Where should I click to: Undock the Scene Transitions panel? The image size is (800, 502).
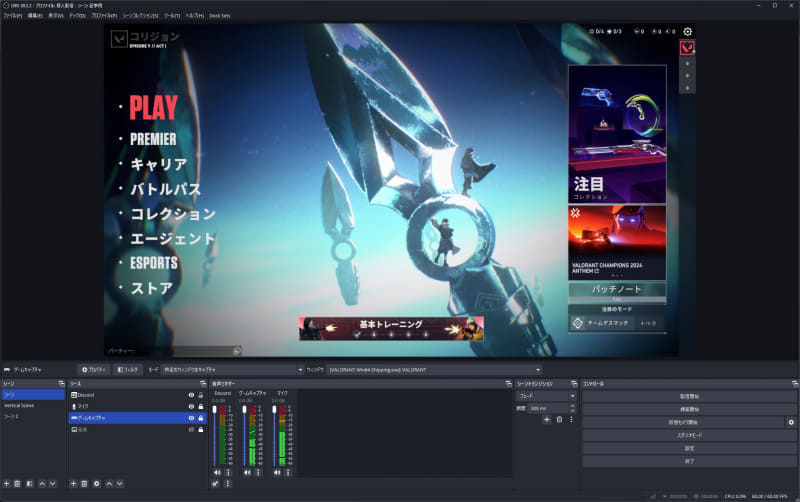tap(574, 384)
